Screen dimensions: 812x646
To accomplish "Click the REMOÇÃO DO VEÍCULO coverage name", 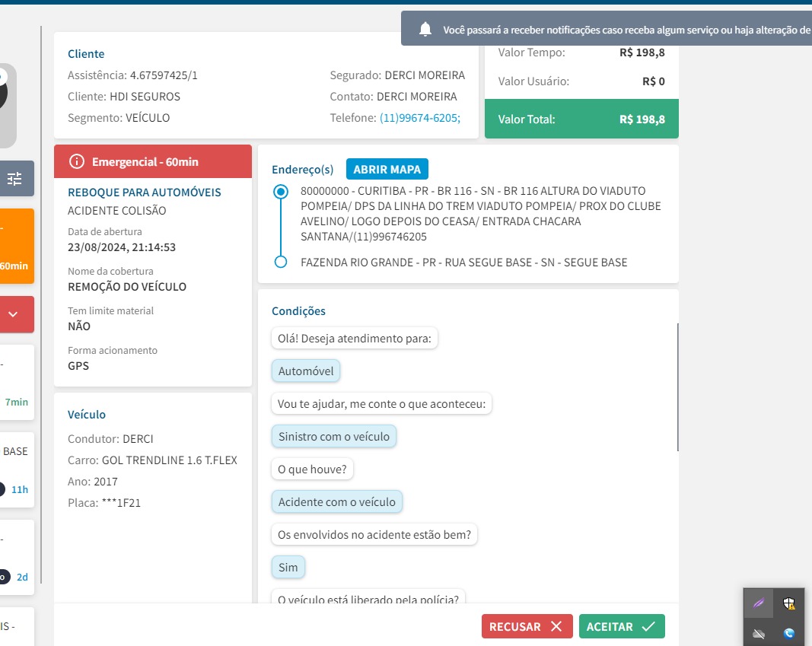I will click(127, 287).
